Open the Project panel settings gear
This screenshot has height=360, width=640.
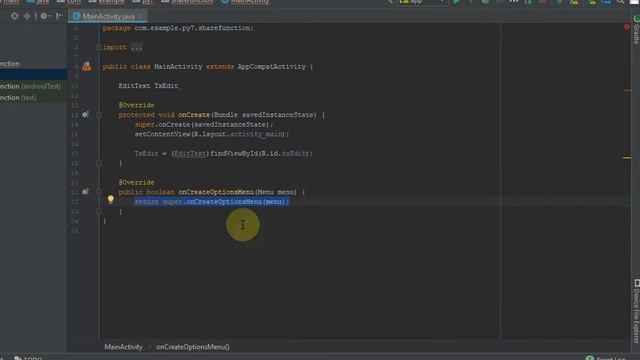tap(45, 16)
